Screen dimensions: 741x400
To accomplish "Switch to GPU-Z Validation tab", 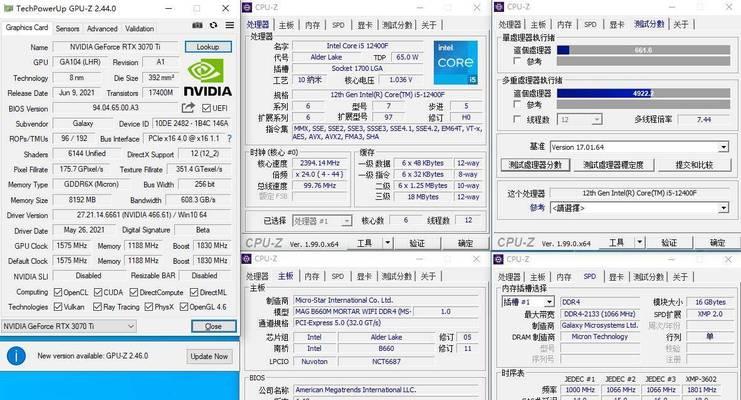I will [x=139, y=28].
